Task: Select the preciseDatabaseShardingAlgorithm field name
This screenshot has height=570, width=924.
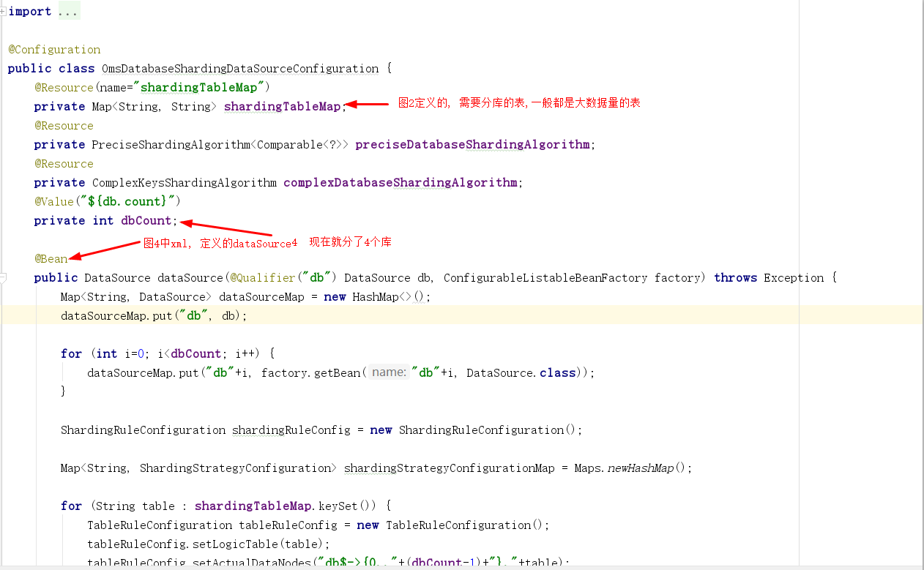Action: point(472,145)
